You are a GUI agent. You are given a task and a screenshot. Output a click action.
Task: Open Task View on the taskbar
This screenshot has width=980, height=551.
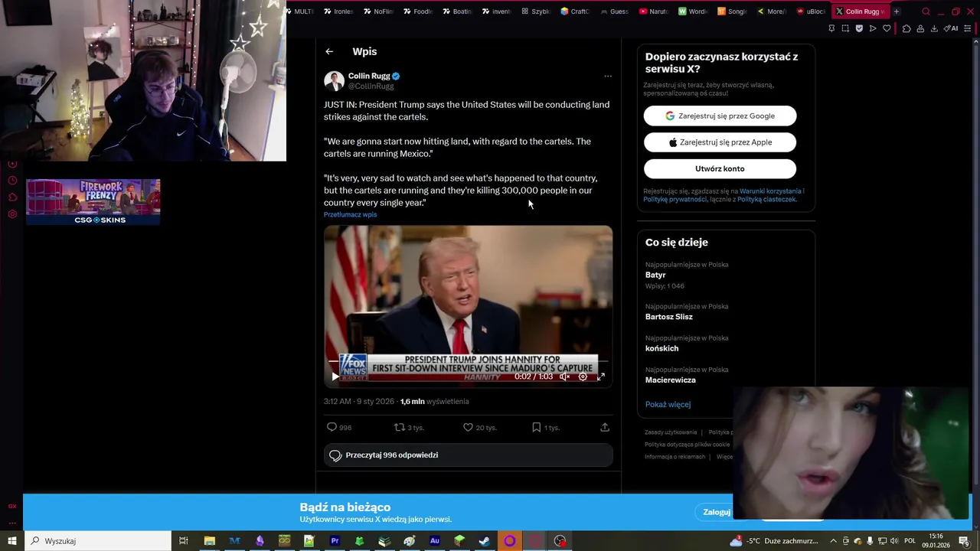pyautogui.click(x=184, y=541)
